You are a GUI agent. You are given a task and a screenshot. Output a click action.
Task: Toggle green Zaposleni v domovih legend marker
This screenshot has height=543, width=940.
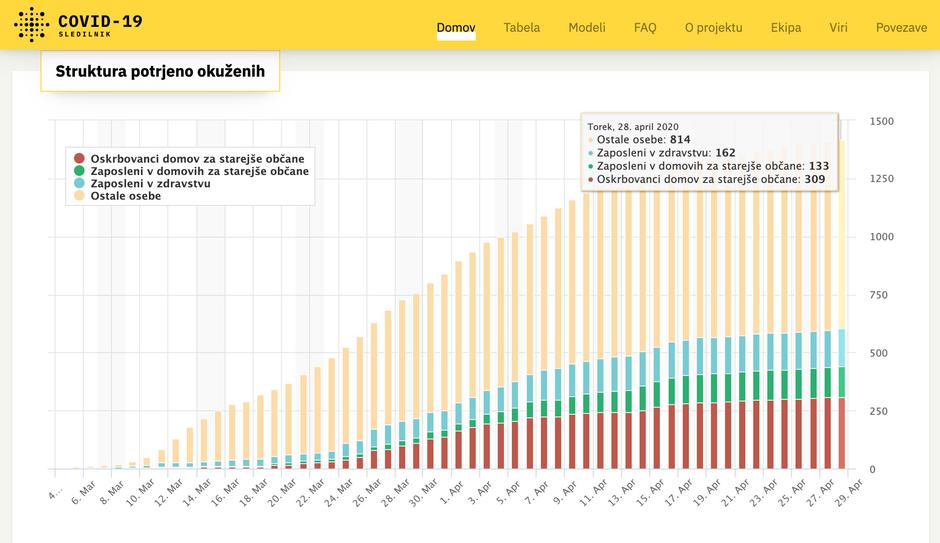coord(80,171)
